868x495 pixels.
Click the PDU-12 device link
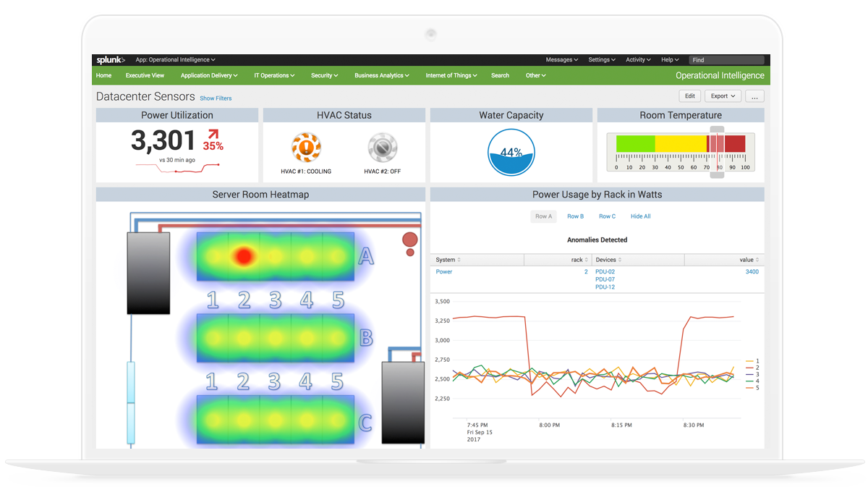tap(605, 287)
